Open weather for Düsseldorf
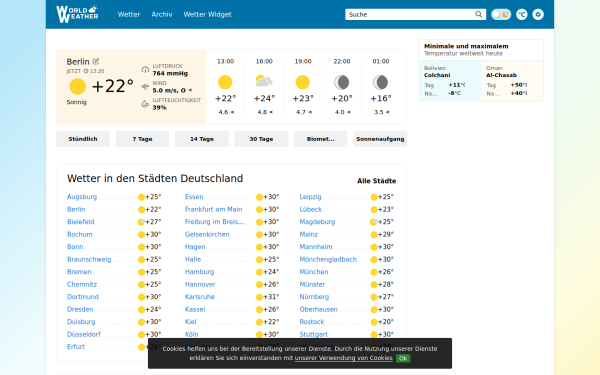Viewport: 600px width, 375px height. coord(84,334)
